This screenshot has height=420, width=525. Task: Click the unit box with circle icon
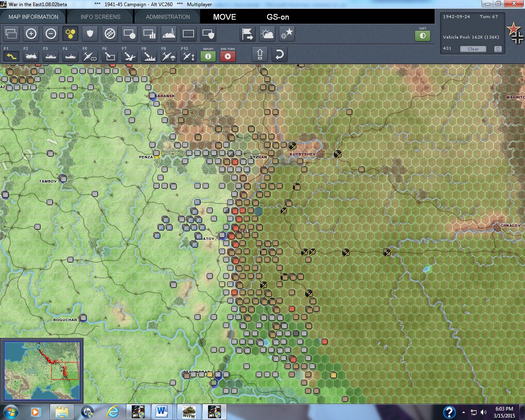click(x=130, y=34)
